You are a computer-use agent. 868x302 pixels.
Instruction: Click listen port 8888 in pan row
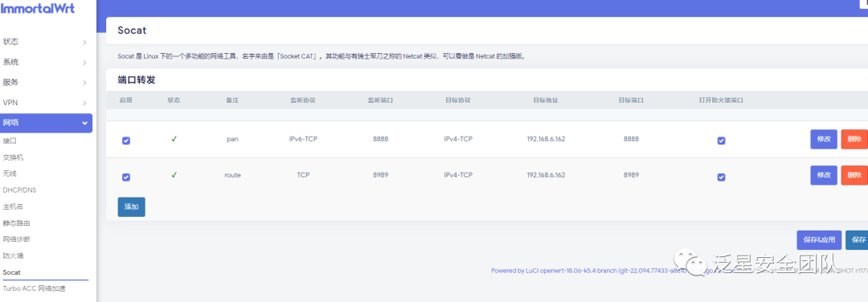(x=380, y=139)
